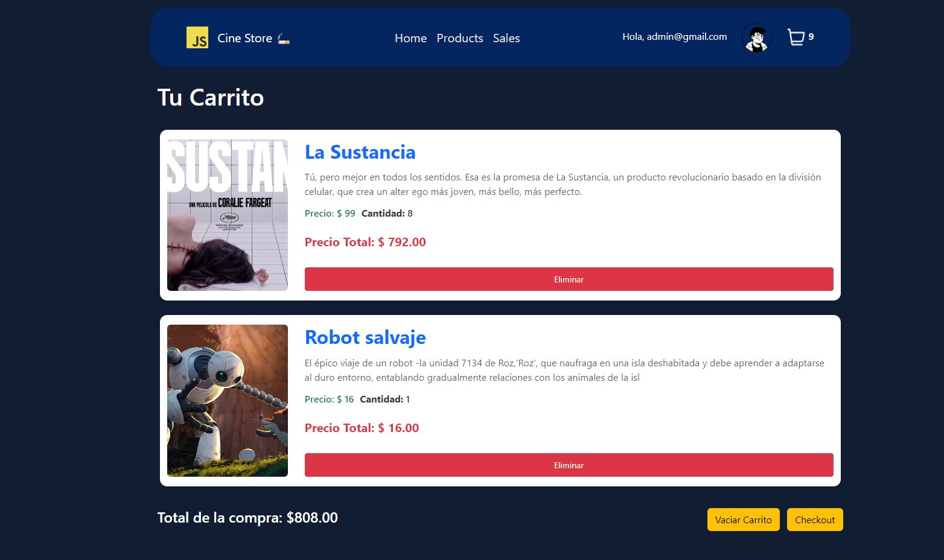The width and height of the screenshot is (944, 560).
Task: Click the user avatar picture
Action: (x=756, y=37)
